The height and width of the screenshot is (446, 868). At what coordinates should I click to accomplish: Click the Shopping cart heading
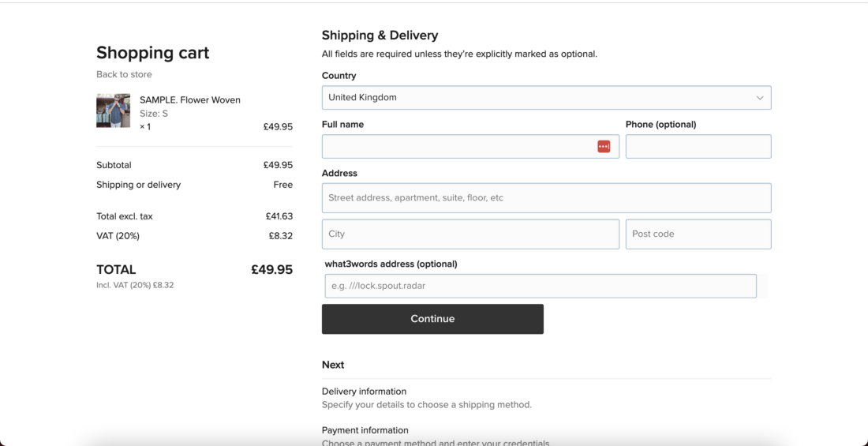[153, 53]
